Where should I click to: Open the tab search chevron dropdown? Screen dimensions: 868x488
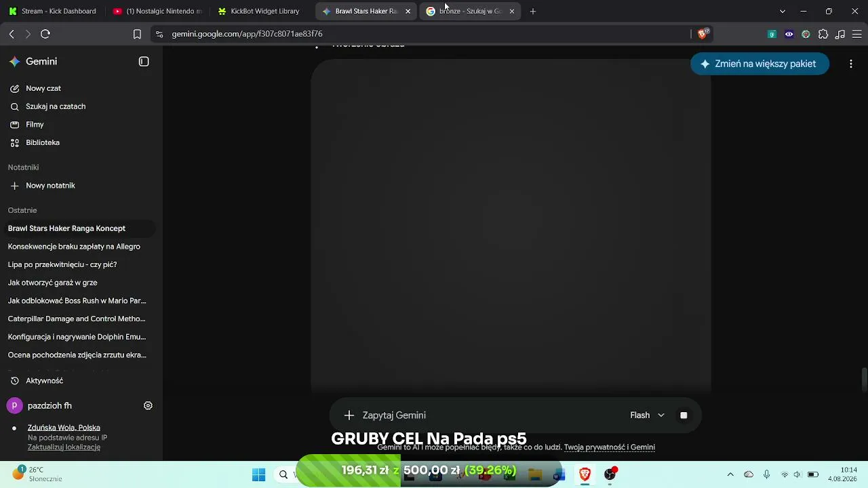click(x=783, y=12)
